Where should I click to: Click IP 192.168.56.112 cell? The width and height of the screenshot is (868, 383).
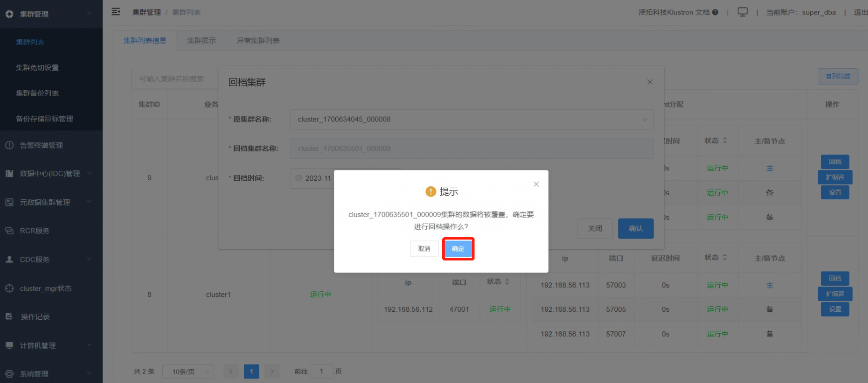(408, 309)
